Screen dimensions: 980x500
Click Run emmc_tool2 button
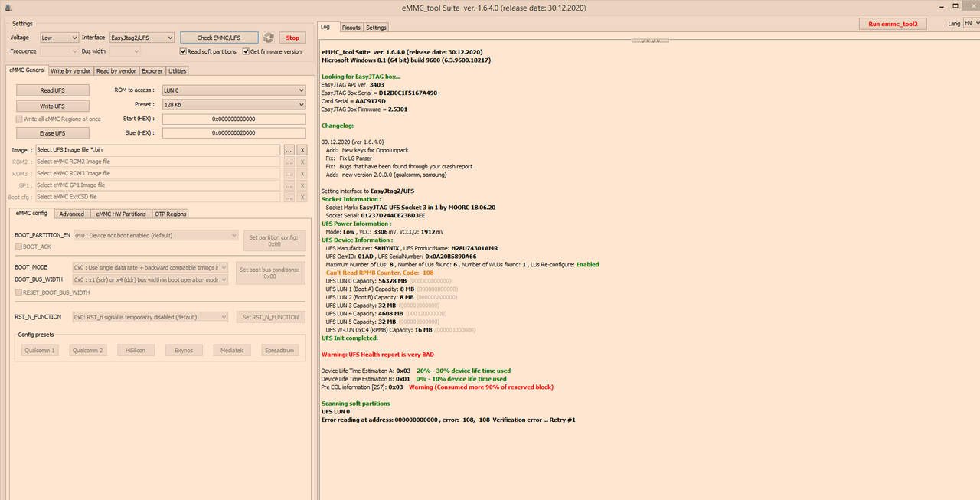pyautogui.click(x=893, y=24)
